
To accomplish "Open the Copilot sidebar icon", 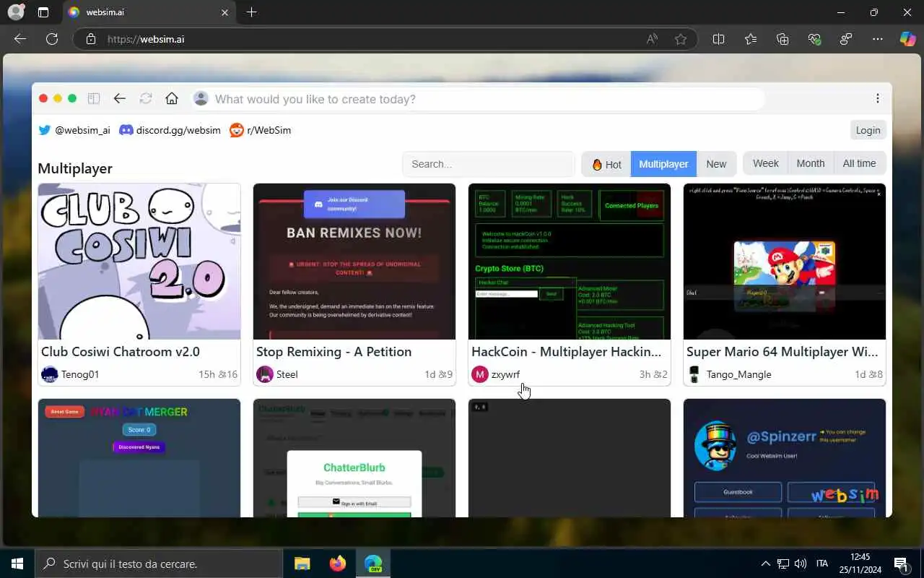I will (907, 39).
